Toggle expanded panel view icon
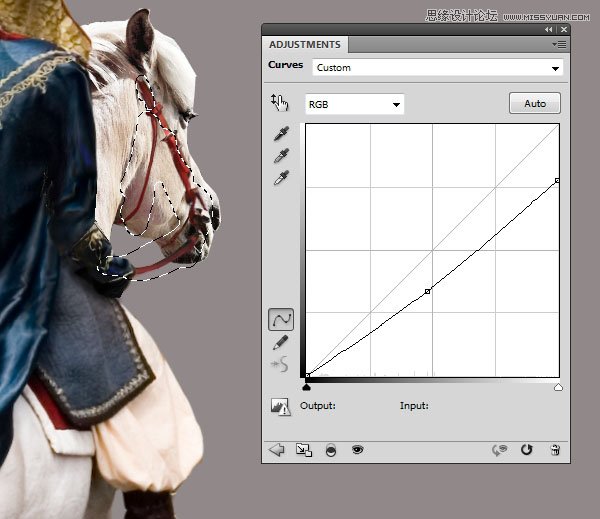The image size is (600, 519). click(x=304, y=450)
